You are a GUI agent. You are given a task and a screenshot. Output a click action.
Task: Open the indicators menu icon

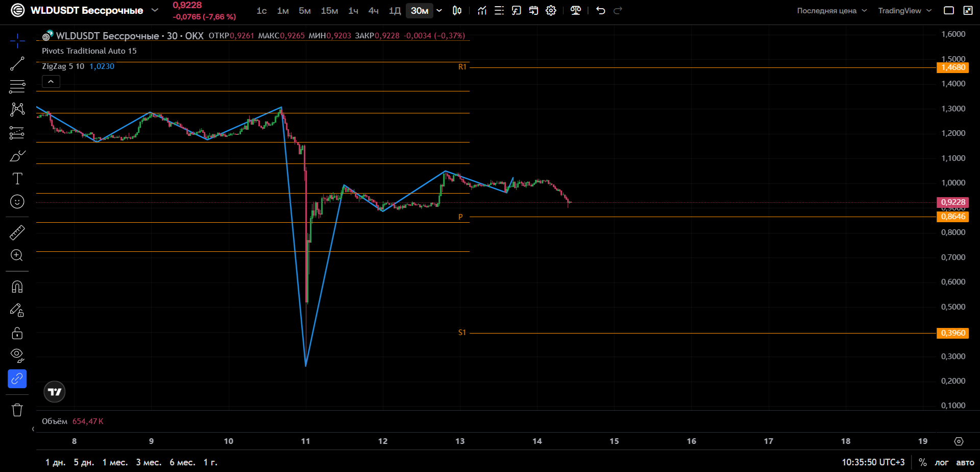pyautogui.click(x=482, y=10)
